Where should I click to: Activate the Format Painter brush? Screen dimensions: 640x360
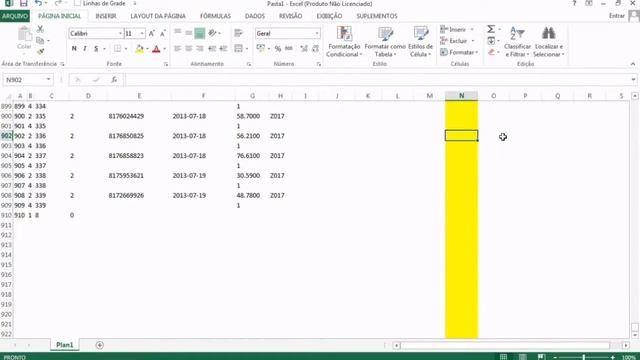40,51
